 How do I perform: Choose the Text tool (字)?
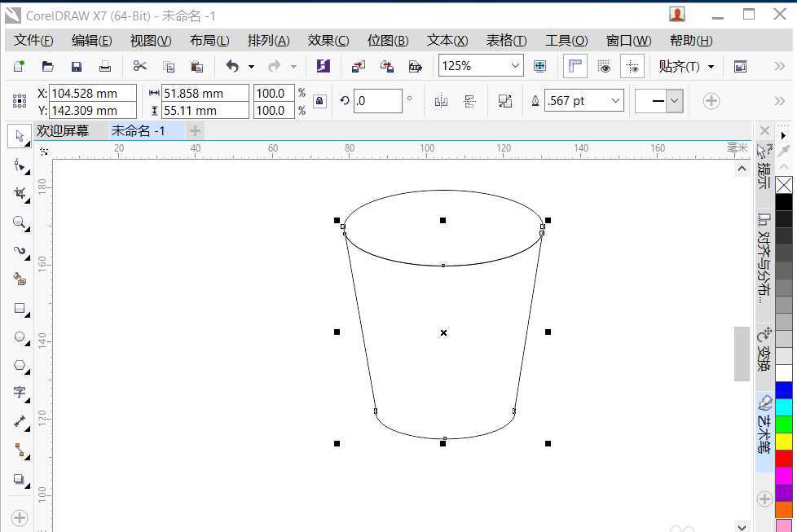click(x=20, y=393)
